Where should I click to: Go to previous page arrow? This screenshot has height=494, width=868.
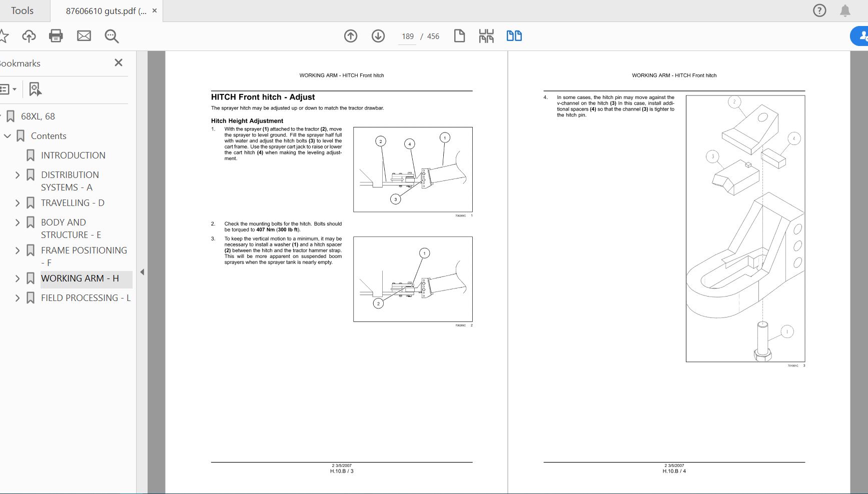(x=351, y=36)
